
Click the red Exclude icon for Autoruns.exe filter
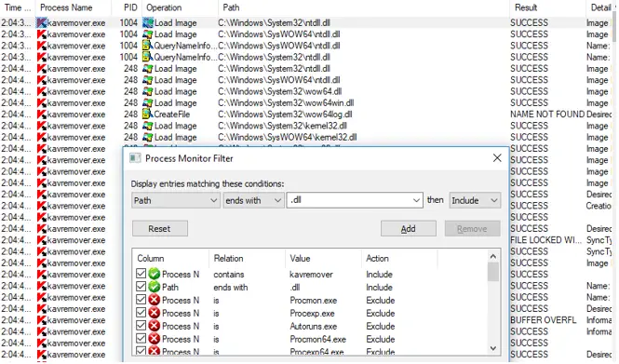(155, 326)
